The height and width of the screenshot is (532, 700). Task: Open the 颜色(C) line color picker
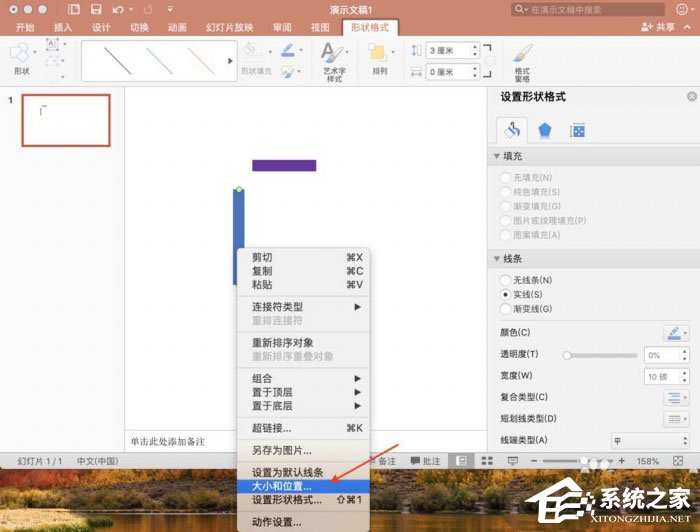point(676,333)
